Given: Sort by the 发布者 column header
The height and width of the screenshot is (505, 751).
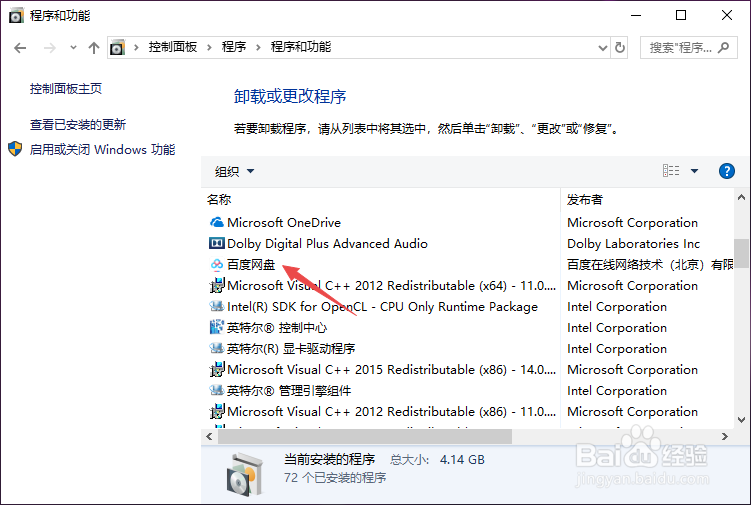Looking at the screenshot, I should point(585,199).
